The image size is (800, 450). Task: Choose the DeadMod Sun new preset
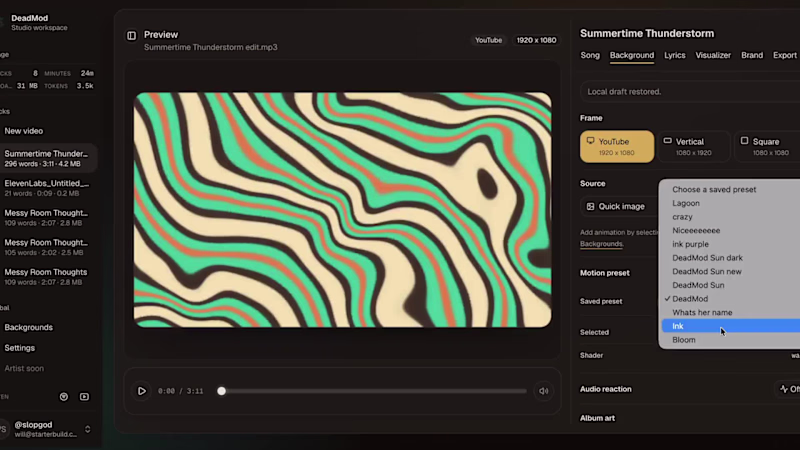(731, 271)
